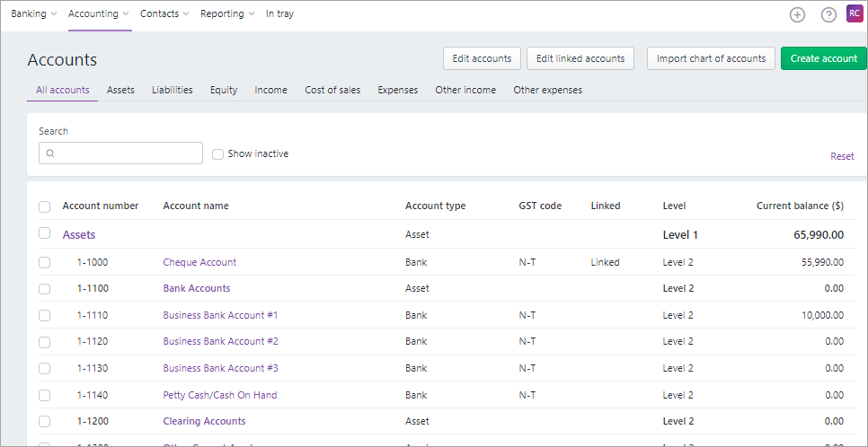Open the Accounting dropdown menu
868x447 pixels.
tap(99, 14)
